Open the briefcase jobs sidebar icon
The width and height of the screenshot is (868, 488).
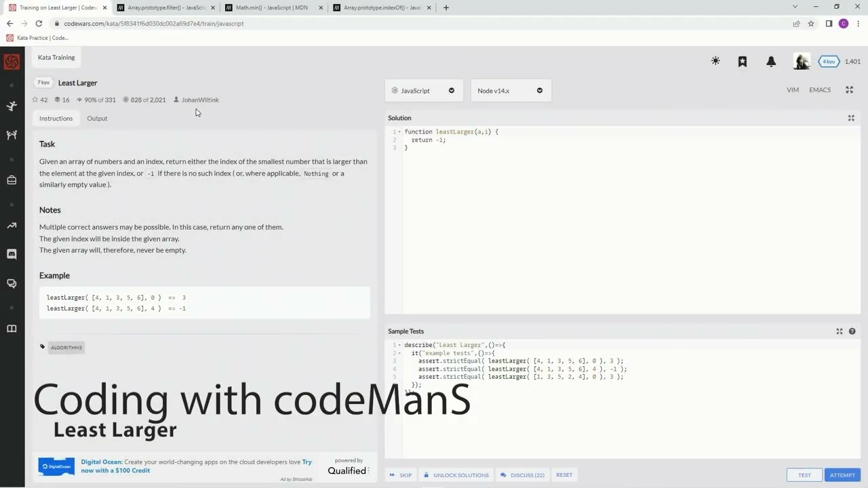coord(12,180)
